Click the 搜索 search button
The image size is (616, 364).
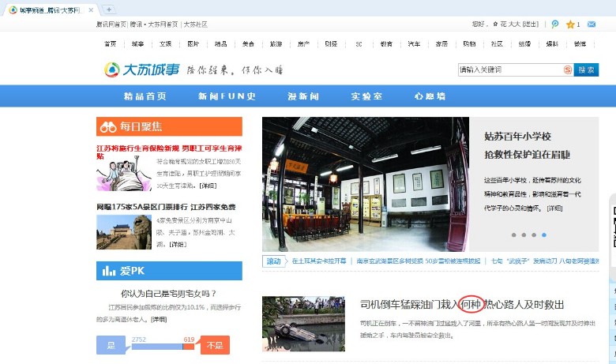coord(586,69)
